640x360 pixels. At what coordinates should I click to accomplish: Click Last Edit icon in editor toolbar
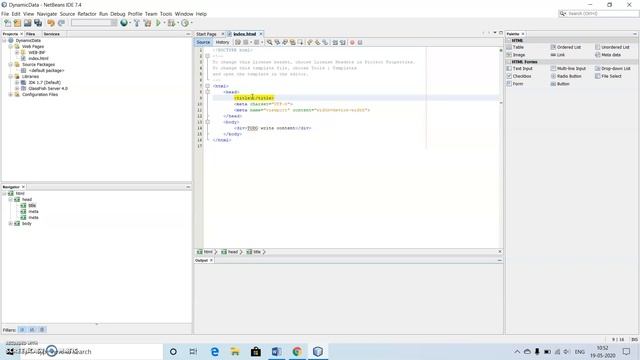click(x=238, y=42)
